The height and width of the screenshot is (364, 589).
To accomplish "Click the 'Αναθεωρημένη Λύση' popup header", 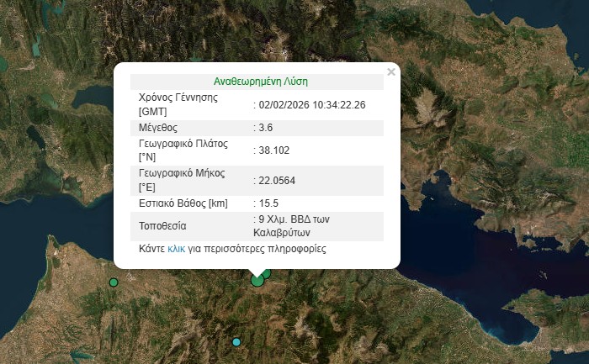I will tap(261, 82).
